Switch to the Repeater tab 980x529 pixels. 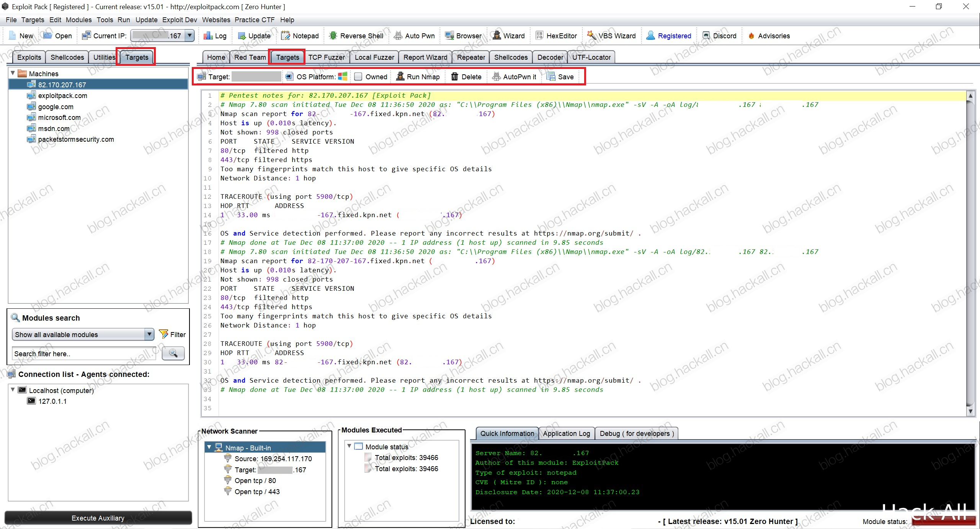click(471, 57)
